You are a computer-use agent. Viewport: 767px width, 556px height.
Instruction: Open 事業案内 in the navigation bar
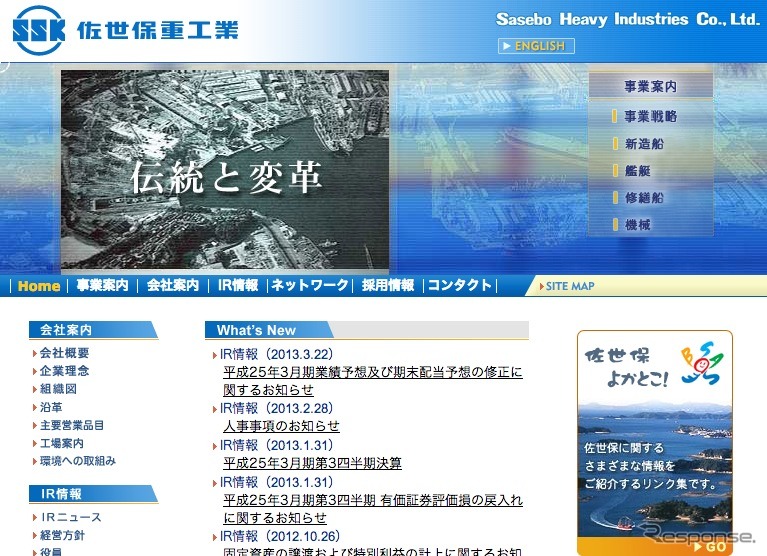click(x=102, y=285)
